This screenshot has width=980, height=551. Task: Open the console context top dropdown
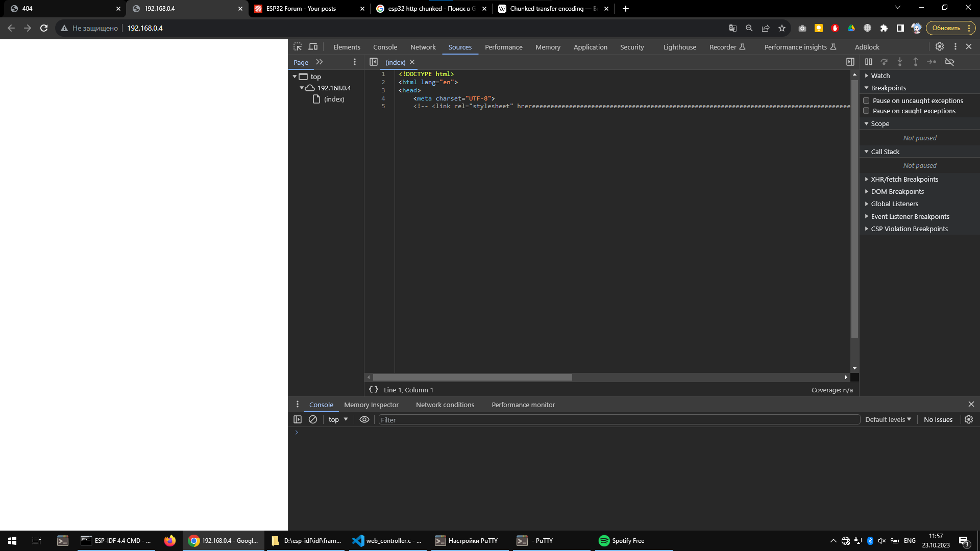(x=338, y=419)
